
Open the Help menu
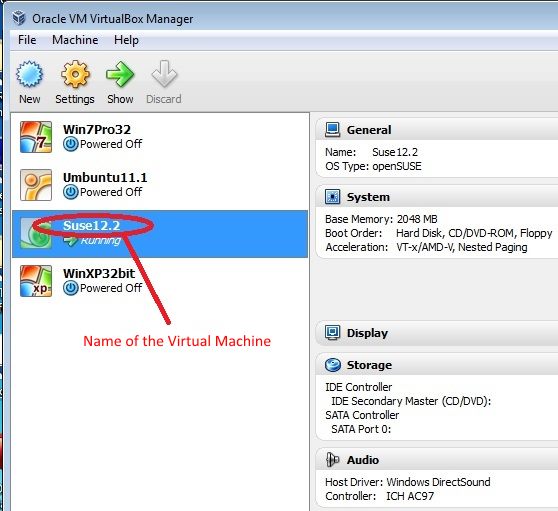point(126,40)
